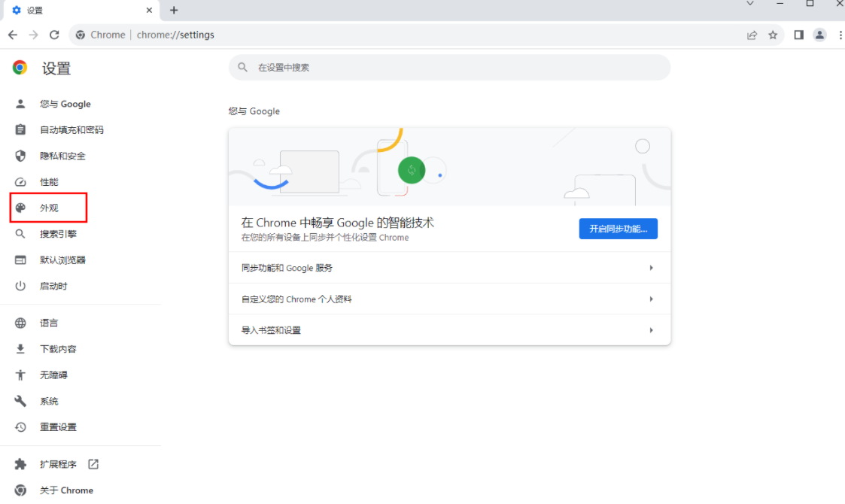Open tab search chevron in title bar

[x=749, y=4]
